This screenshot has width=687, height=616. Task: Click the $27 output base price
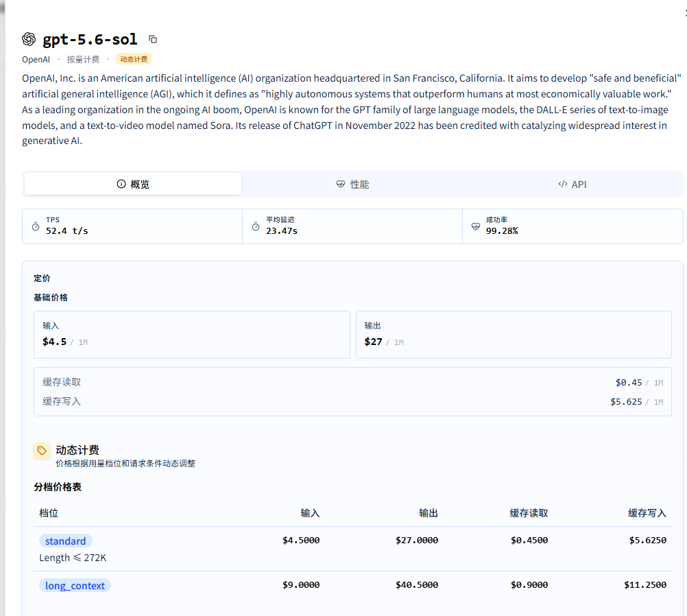373,342
